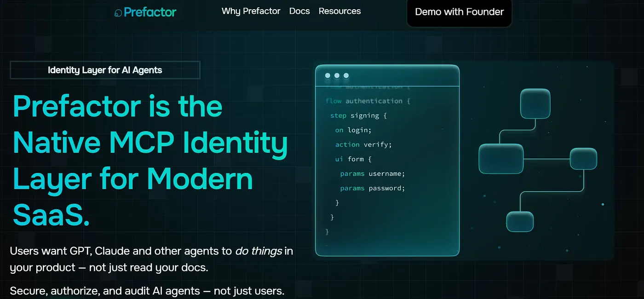
Task: Click the headline word "SaaS."
Action: pos(51,214)
